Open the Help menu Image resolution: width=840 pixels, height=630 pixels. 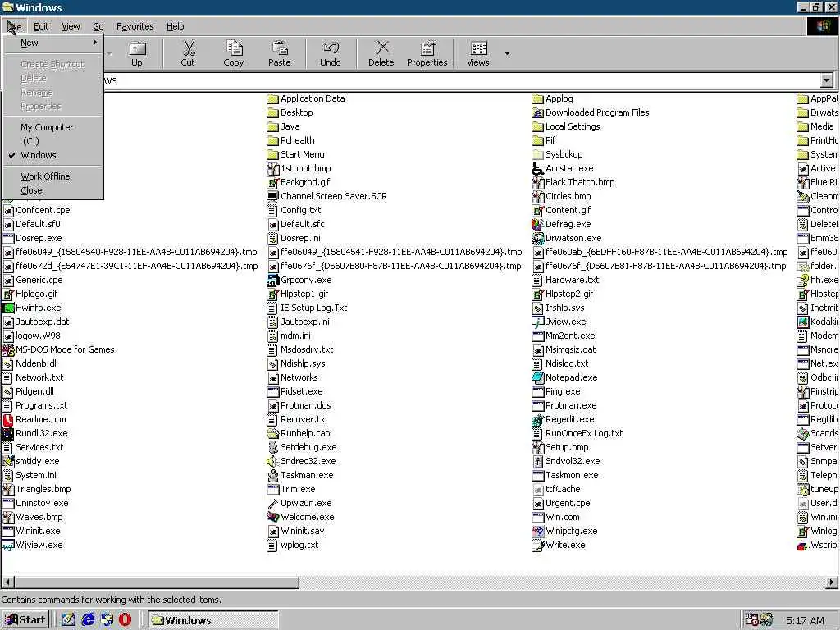click(176, 26)
